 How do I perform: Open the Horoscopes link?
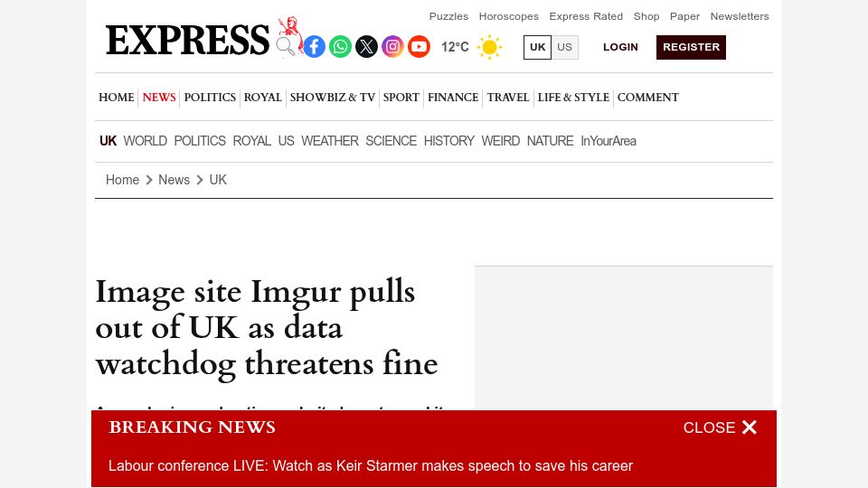509,16
